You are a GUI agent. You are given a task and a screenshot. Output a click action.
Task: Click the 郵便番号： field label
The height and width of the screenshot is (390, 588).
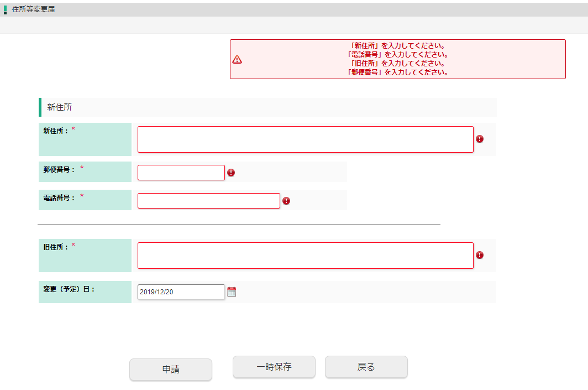point(59,170)
